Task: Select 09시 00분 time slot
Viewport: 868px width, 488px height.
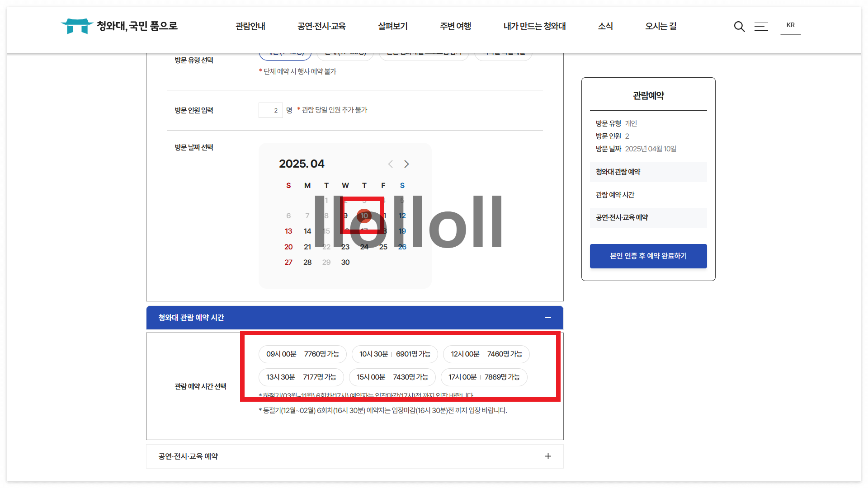Action: [302, 354]
